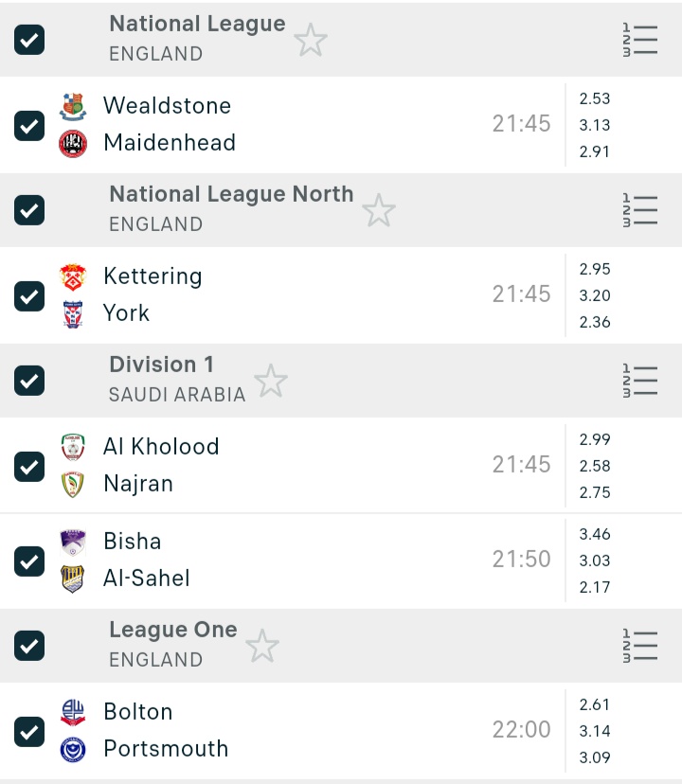Tap the Wealdstone club crest
Image resolution: width=682 pixels, height=784 pixels.
(73, 106)
